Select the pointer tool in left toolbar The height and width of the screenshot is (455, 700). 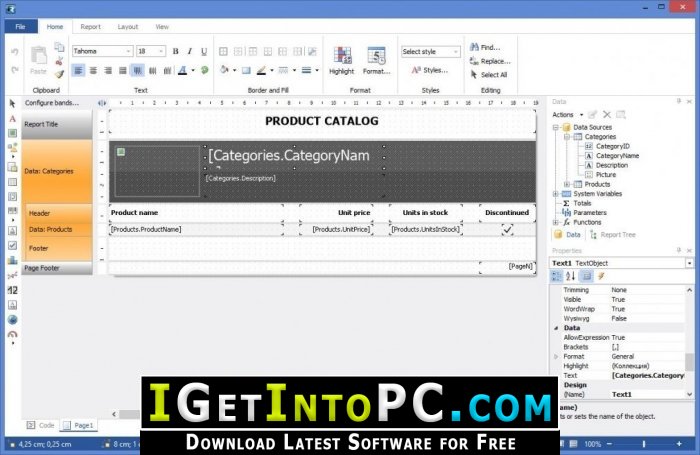coord(12,103)
